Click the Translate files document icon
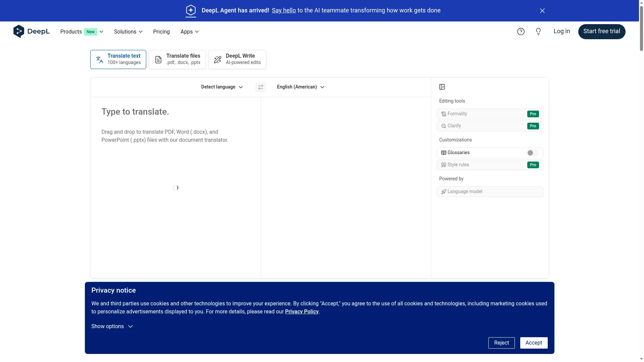The width and height of the screenshot is (644, 362). [158, 60]
